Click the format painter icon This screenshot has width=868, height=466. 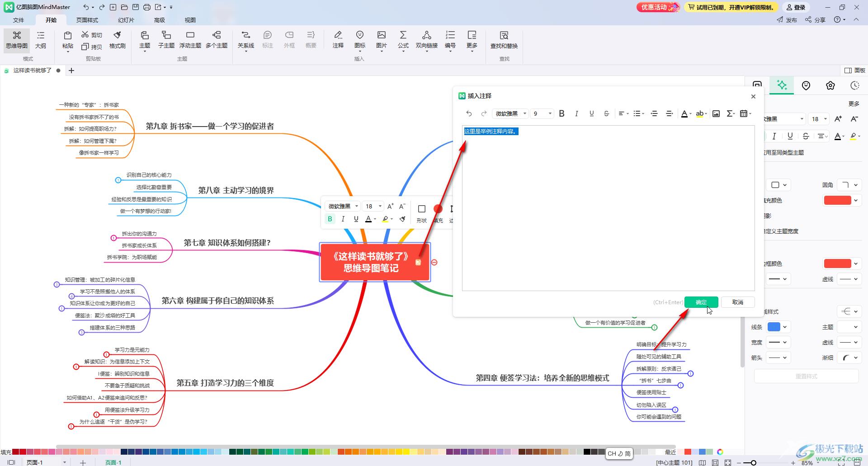pyautogui.click(x=117, y=35)
